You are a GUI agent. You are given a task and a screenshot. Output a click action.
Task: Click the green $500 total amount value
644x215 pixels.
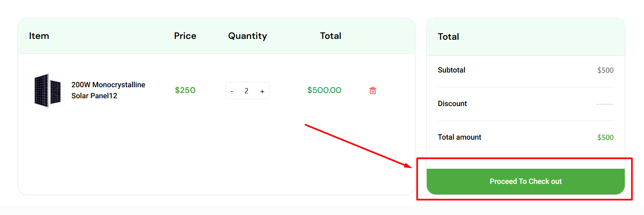tap(606, 138)
